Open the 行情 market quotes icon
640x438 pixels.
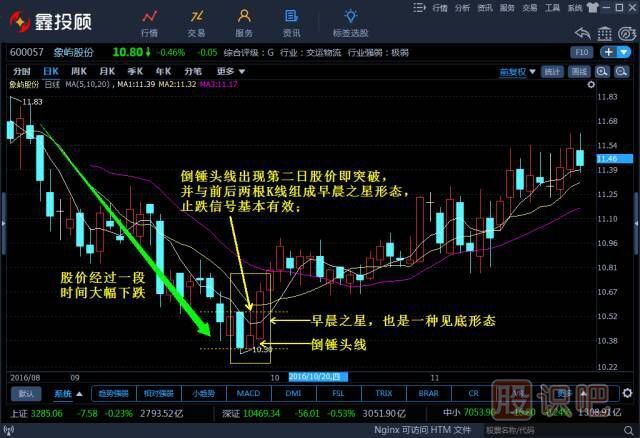click(149, 21)
